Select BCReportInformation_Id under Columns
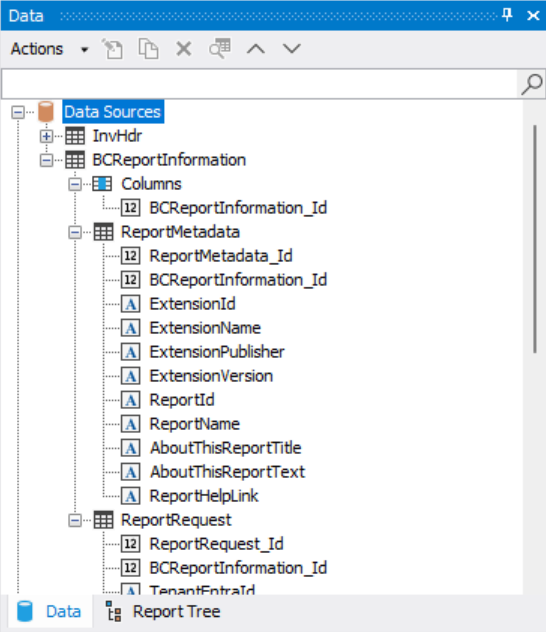The height and width of the screenshot is (632, 546). coord(238,208)
